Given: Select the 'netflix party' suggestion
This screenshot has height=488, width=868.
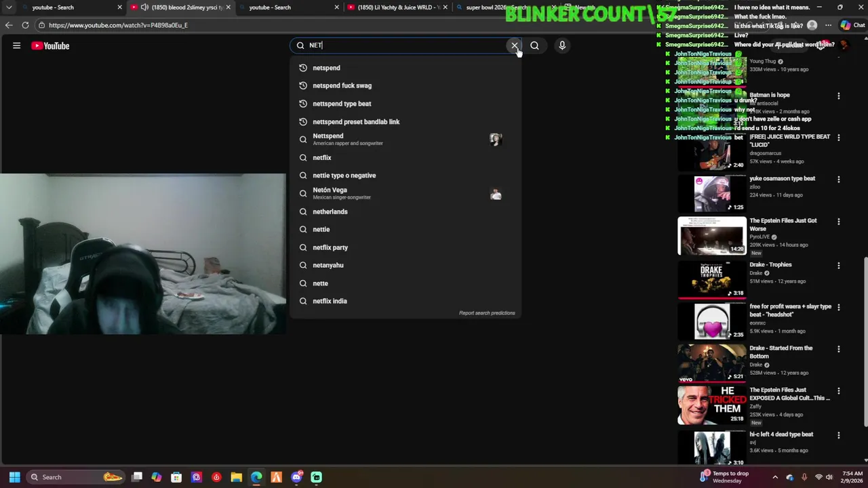Looking at the screenshot, I should pyautogui.click(x=406, y=247).
